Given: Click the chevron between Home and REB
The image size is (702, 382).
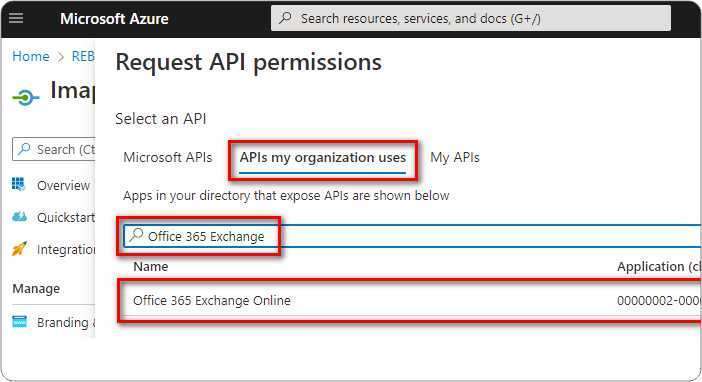Looking at the screenshot, I should click(61, 57).
